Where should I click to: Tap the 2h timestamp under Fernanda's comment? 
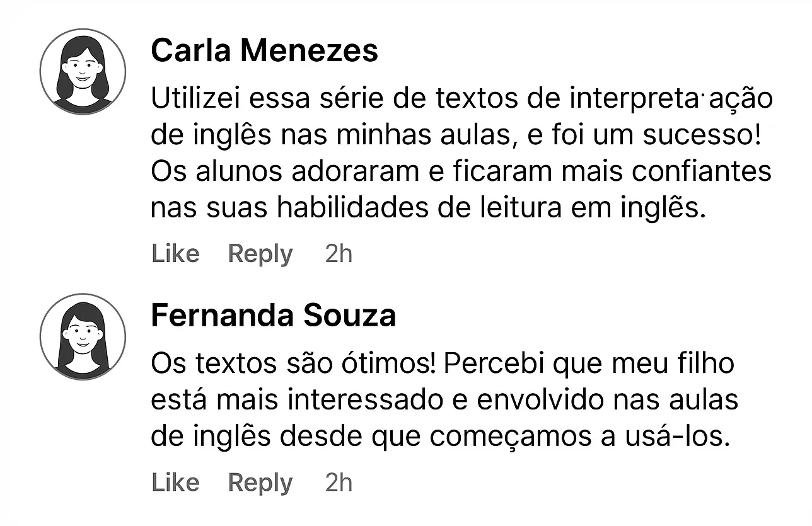338,482
